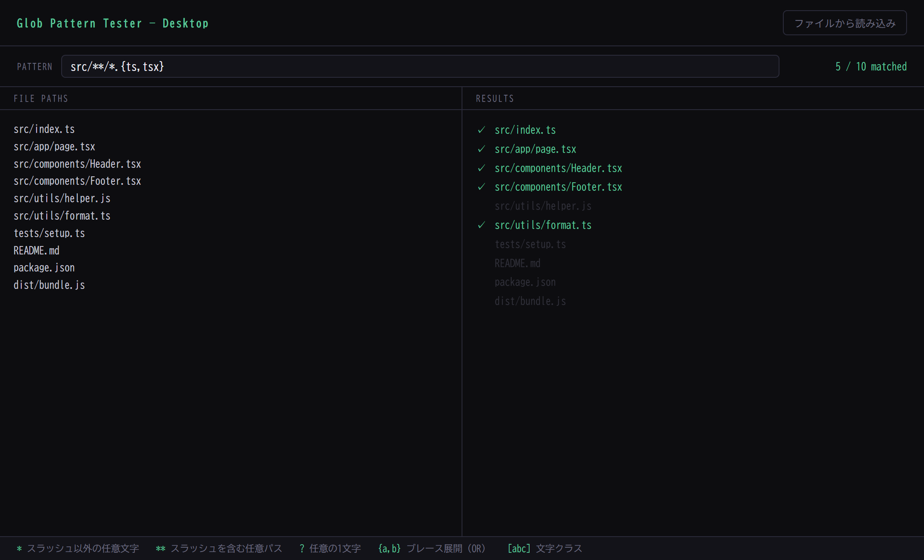Click the checkmark beside src/app/page.tsx result
Viewport: 924px width, 560px height.
click(x=482, y=149)
